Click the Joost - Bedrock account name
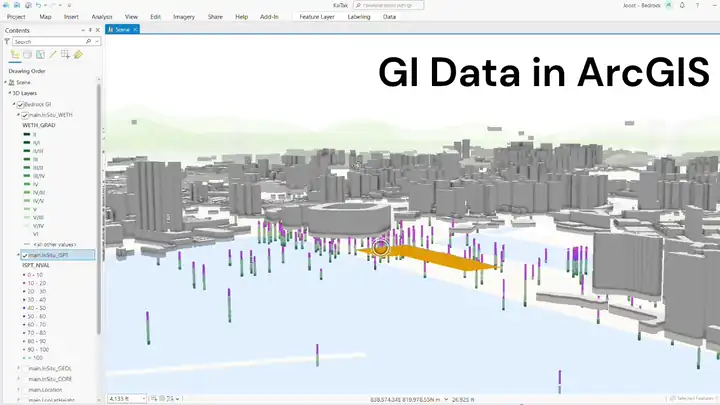The image size is (720, 405). pos(641,6)
